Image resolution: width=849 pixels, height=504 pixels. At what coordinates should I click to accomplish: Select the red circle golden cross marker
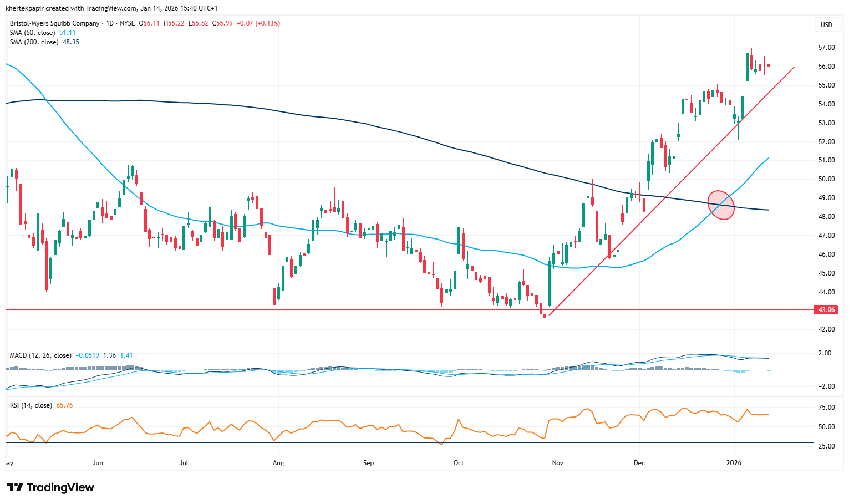click(721, 205)
